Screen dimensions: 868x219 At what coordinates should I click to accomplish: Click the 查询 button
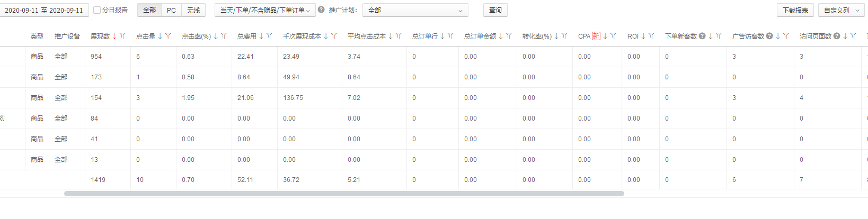point(495,10)
